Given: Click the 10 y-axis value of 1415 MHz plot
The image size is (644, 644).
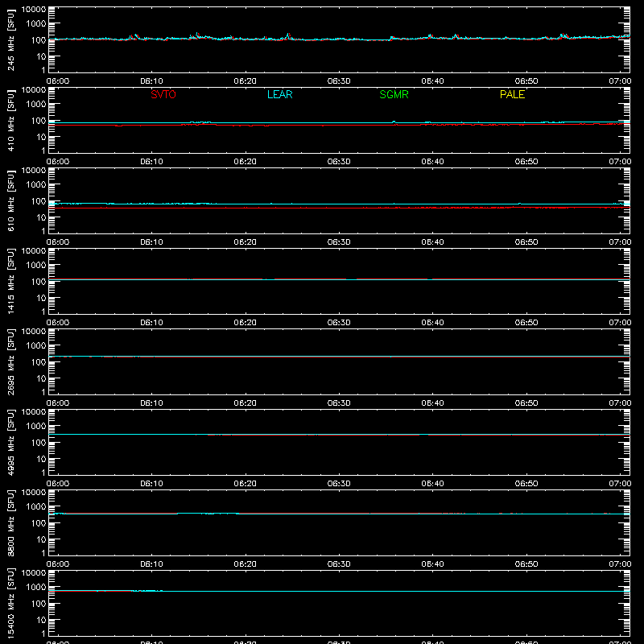Looking at the screenshot, I should coord(41,298).
